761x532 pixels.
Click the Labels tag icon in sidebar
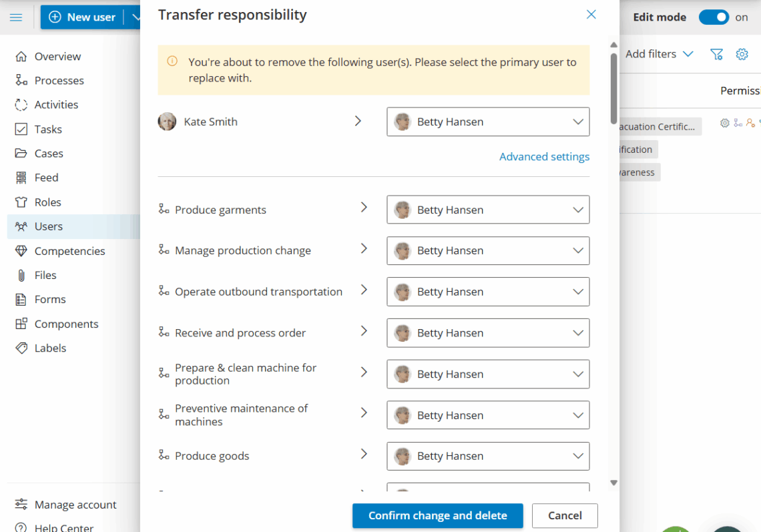click(21, 348)
